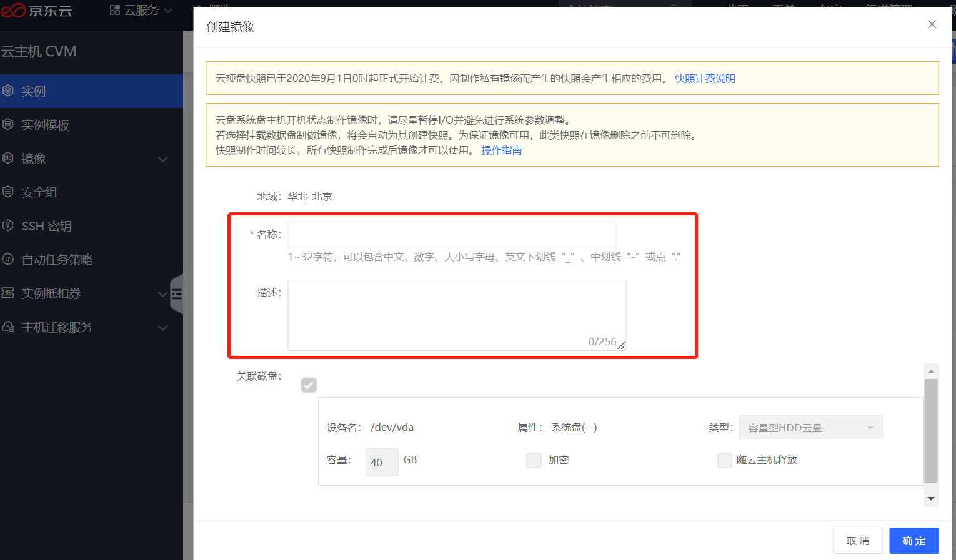Click the 系统盘(--) attribute text
This screenshot has height=560, width=956.
pyautogui.click(x=574, y=428)
